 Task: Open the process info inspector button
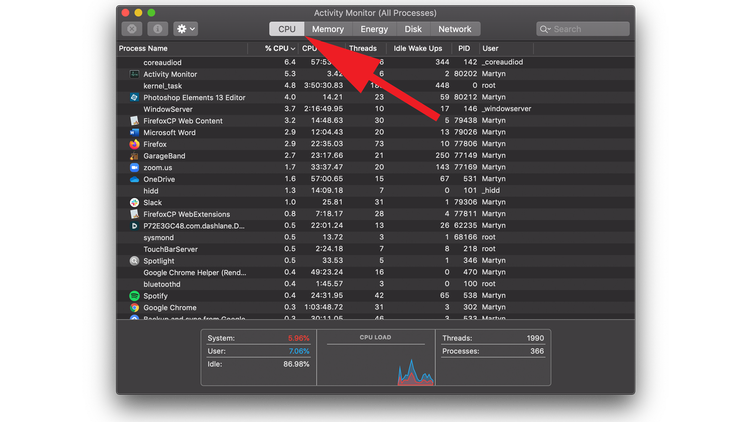coord(157,29)
